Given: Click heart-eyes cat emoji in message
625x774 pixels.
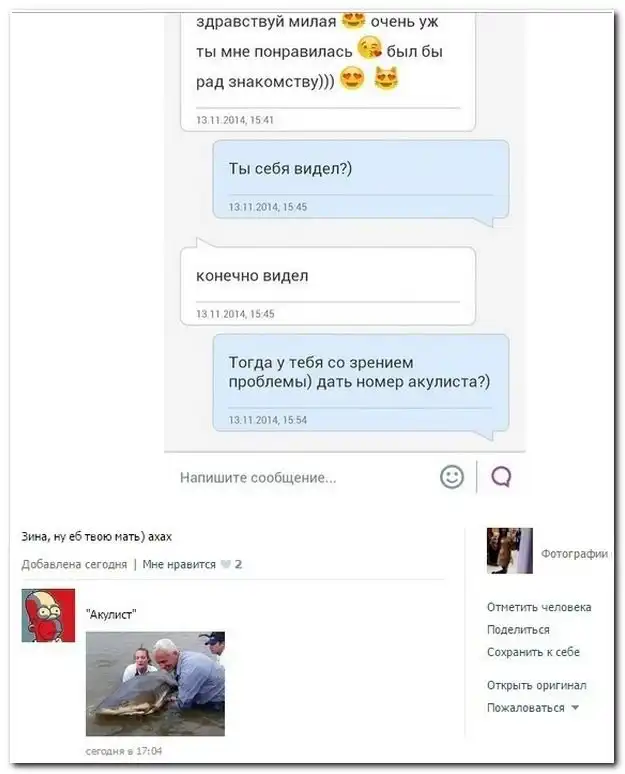Looking at the screenshot, I should point(386,79).
